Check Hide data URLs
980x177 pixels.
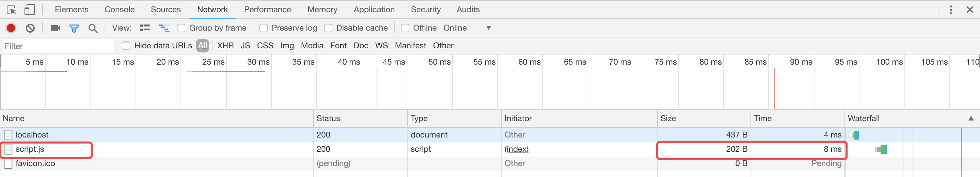pyautogui.click(x=126, y=46)
